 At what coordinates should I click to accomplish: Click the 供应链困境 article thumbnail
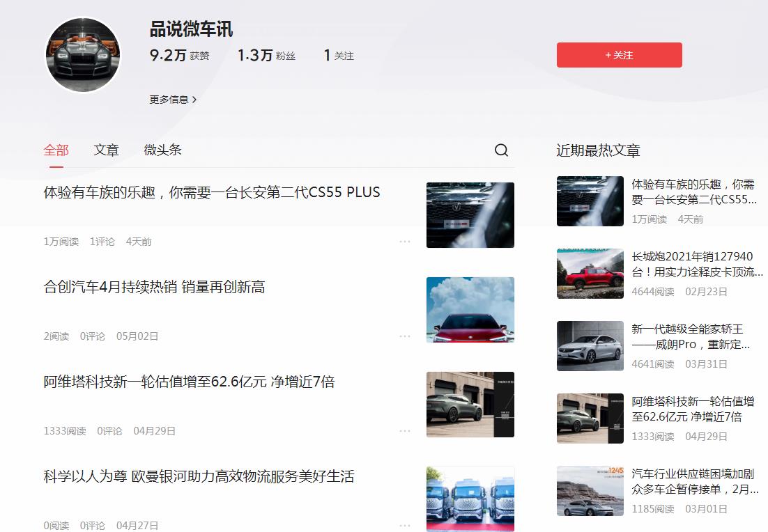pyautogui.click(x=590, y=491)
